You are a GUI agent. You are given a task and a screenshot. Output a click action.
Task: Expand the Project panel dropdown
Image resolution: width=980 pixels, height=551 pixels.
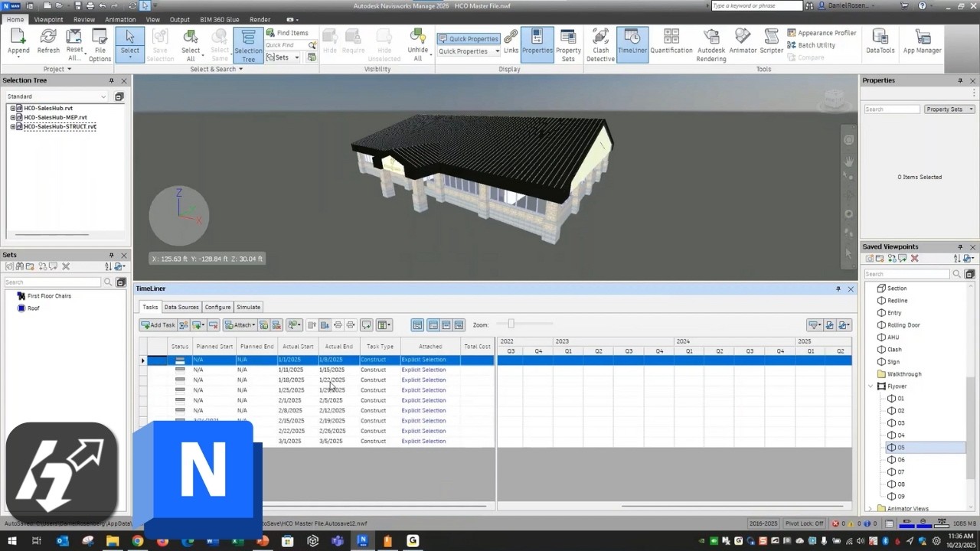tap(57, 69)
